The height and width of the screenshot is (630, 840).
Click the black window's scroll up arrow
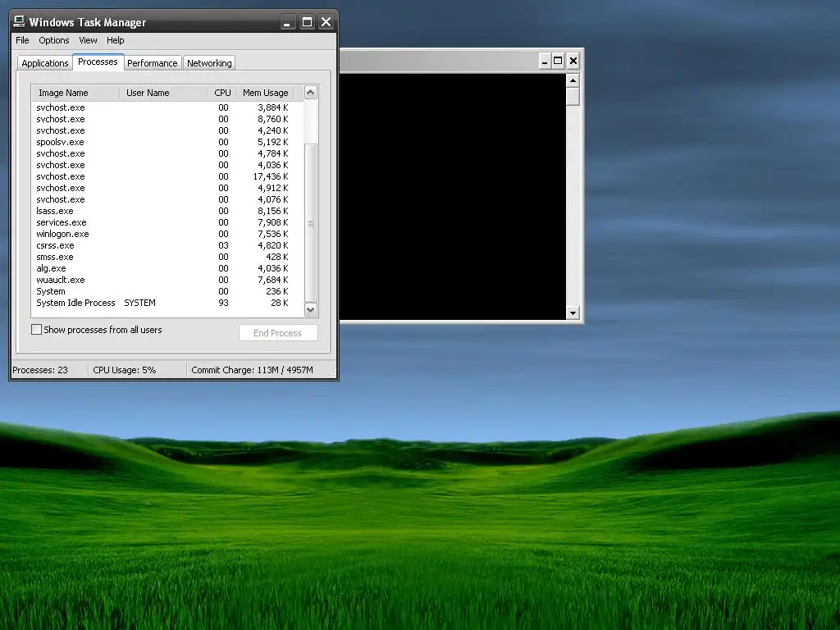(573, 81)
